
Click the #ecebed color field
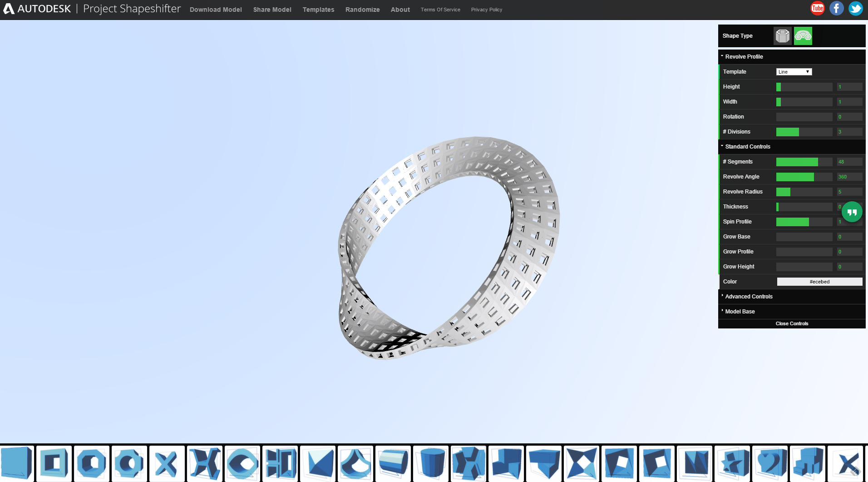pyautogui.click(x=819, y=282)
